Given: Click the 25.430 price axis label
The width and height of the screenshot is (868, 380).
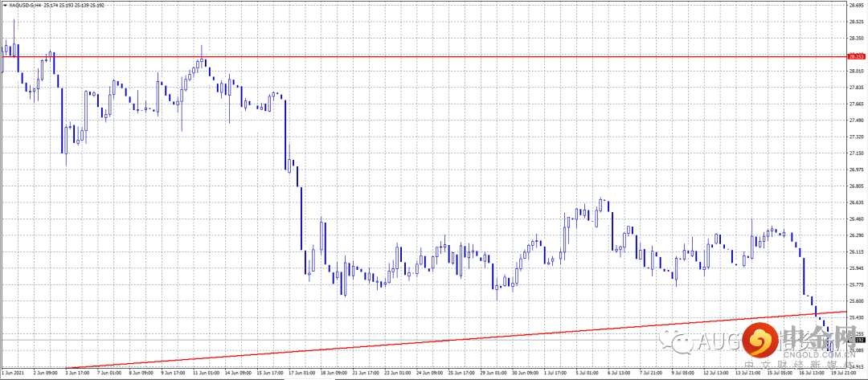Looking at the screenshot, I should pos(856,317).
